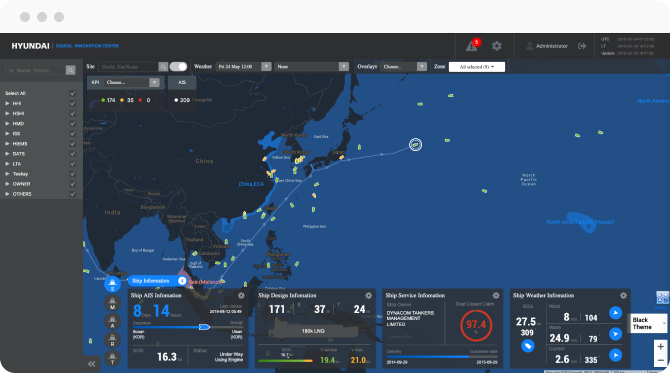Click the ship S round side button

112,284
